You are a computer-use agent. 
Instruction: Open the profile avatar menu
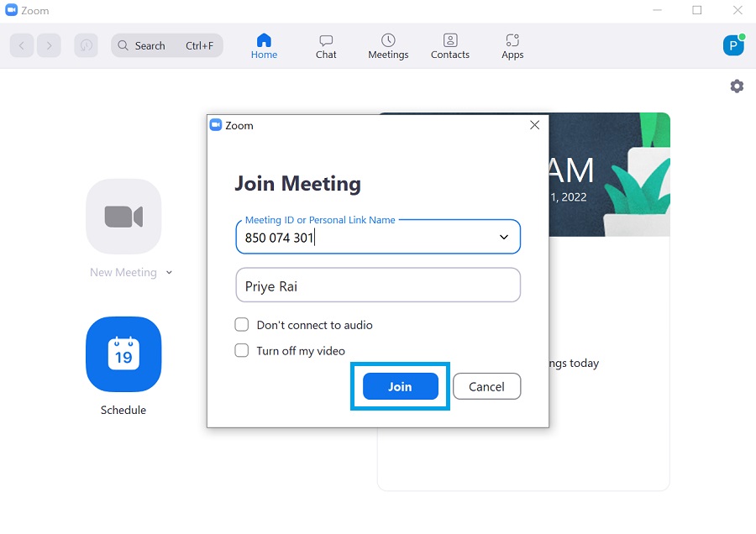tap(732, 45)
